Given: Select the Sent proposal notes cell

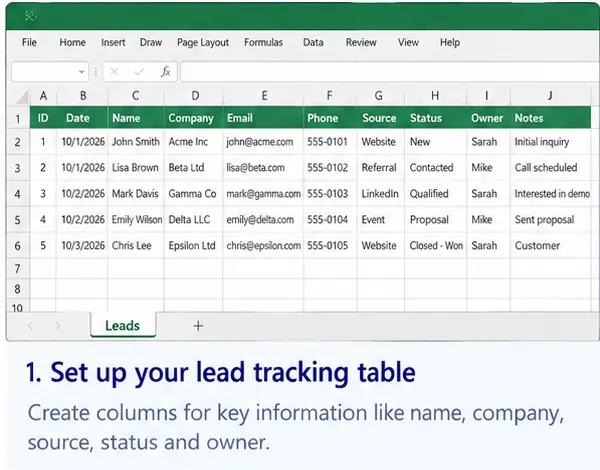Looking at the screenshot, I should click(551, 220).
